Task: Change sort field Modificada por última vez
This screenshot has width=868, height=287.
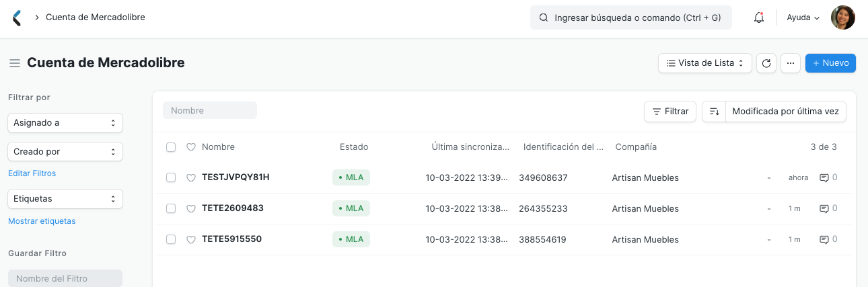Action: [x=785, y=112]
